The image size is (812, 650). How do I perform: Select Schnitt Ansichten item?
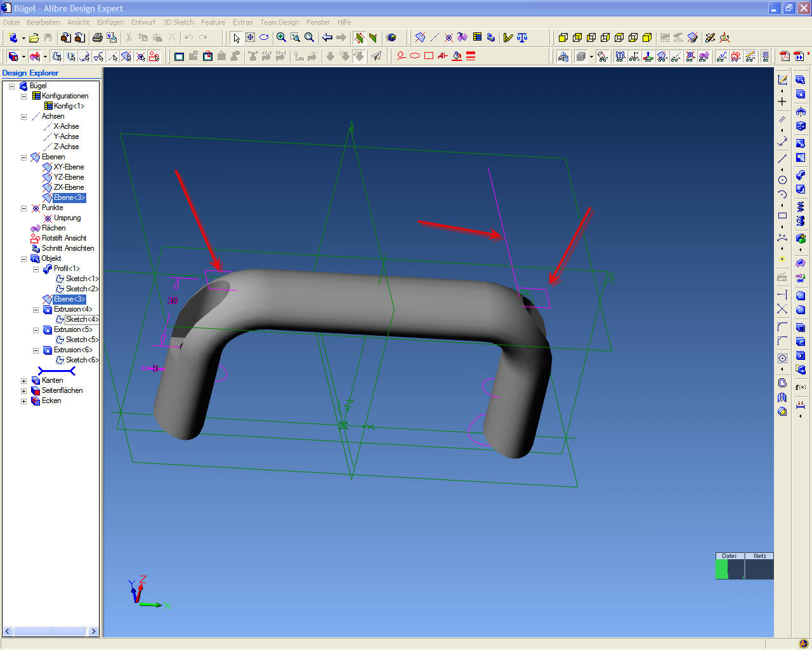point(67,248)
